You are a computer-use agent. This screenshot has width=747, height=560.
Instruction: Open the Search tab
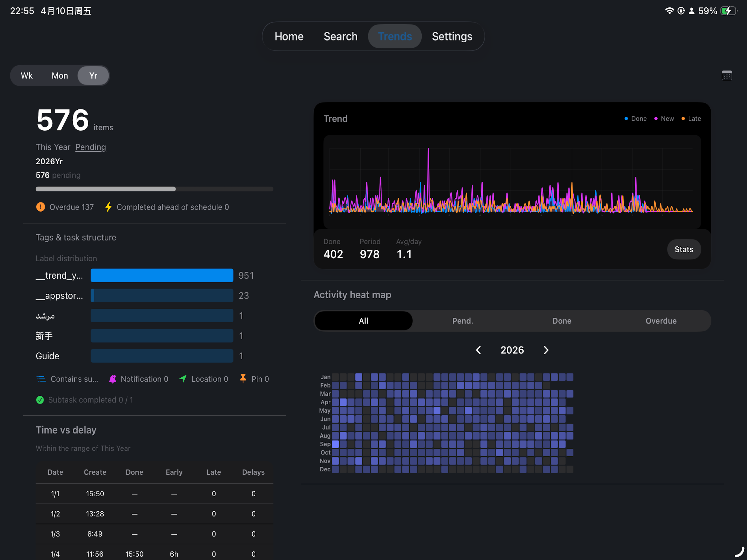coord(340,36)
